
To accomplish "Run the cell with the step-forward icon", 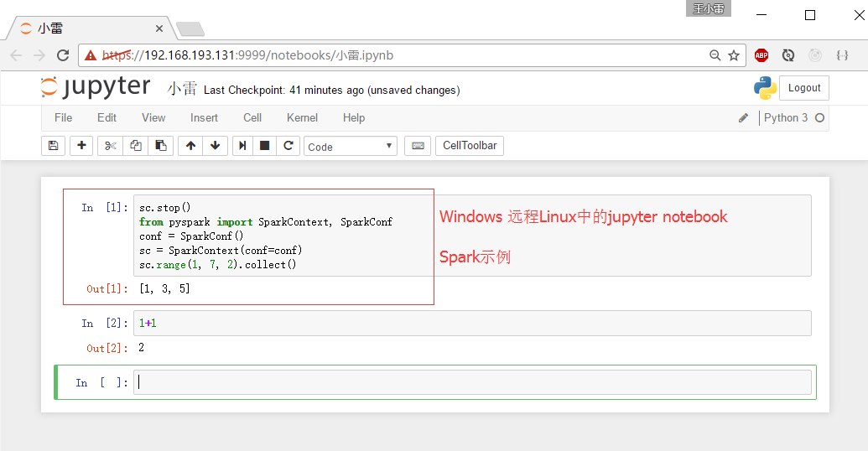I will [242, 146].
